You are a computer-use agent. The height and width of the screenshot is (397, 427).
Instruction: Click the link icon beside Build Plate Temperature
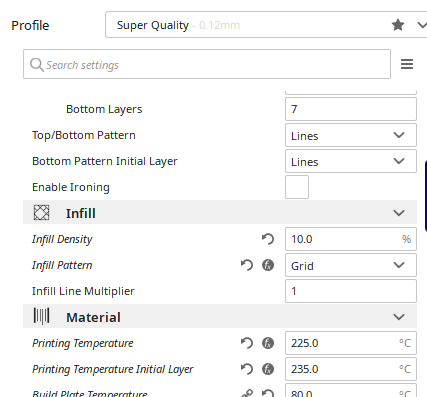click(247, 393)
